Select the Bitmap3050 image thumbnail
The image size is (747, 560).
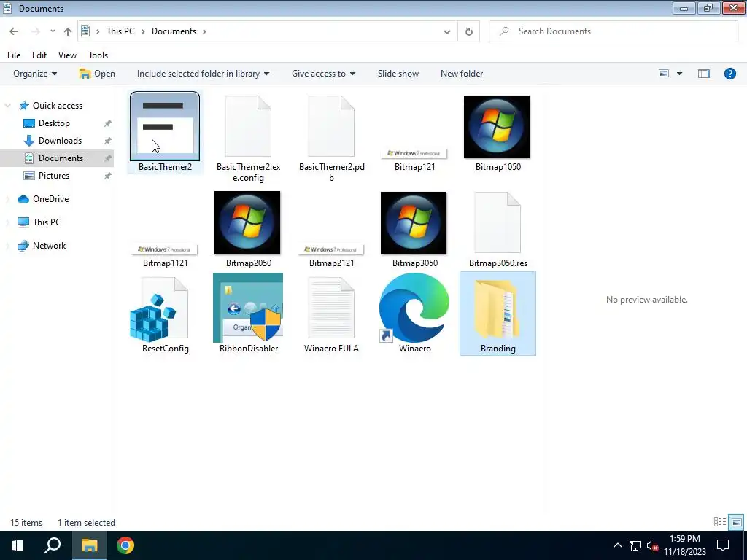(414, 223)
